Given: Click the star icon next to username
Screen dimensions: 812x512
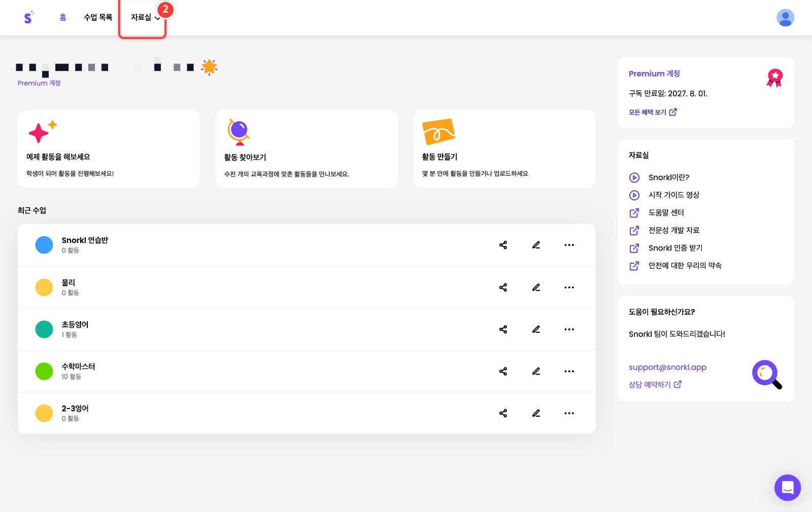Looking at the screenshot, I should 209,67.
